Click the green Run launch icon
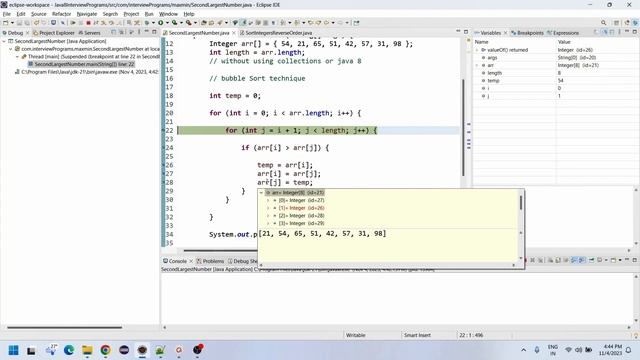Image resolution: width=640 pixels, height=360 pixels. [x=160, y=23]
